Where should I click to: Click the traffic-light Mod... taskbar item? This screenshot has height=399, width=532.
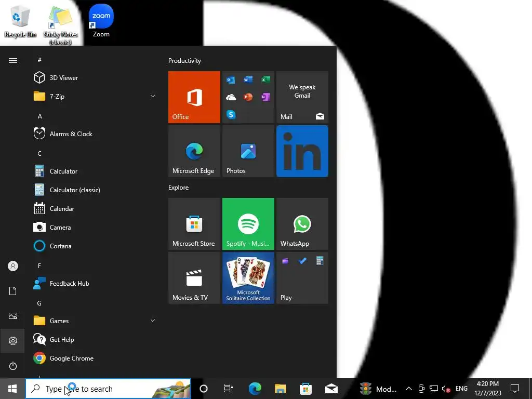click(x=379, y=389)
